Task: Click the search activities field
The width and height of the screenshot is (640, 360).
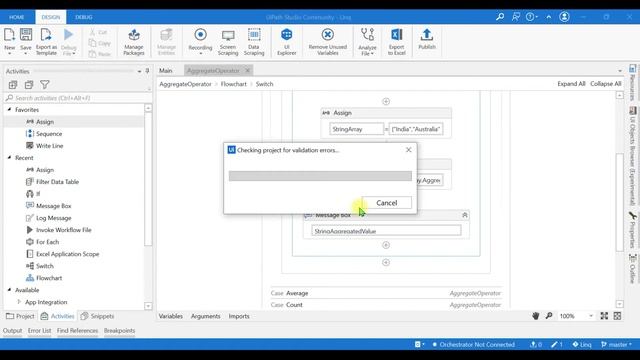Action: pos(78,98)
